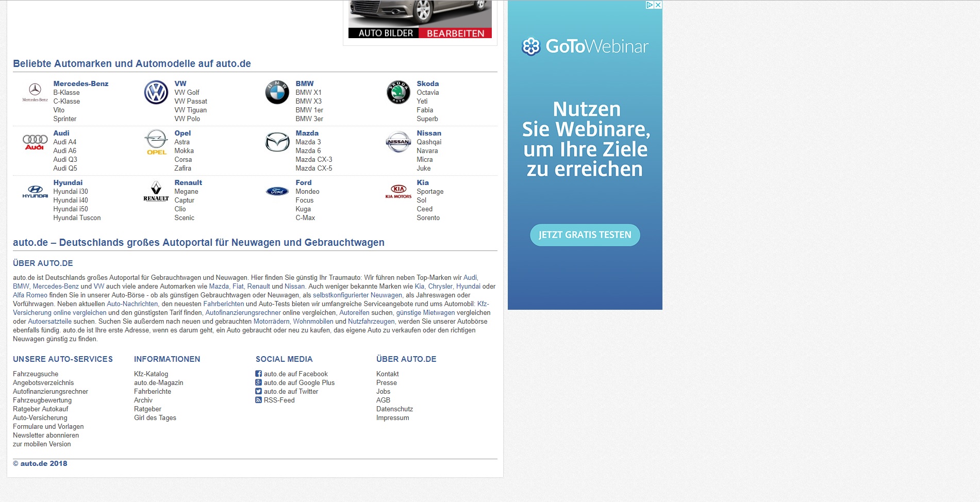Click the Audi rings logo
Screen dimensions: 980x502
pos(35,142)
